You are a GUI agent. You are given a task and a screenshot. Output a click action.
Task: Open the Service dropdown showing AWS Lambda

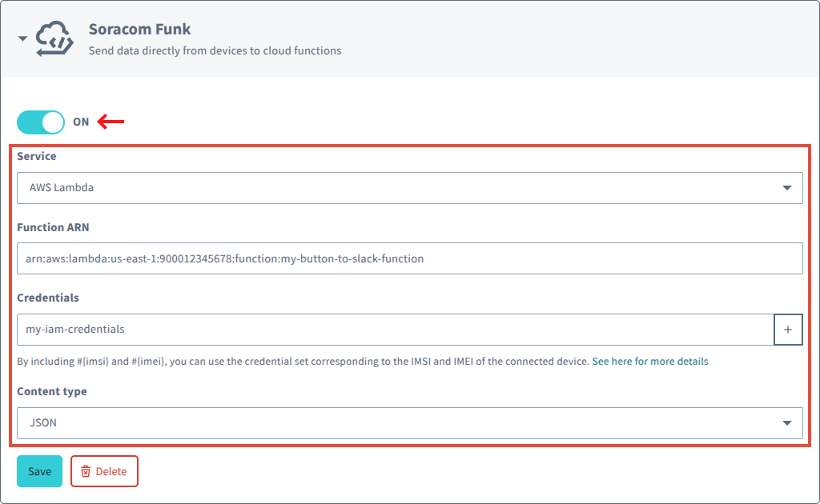click(x=410, y=188)
